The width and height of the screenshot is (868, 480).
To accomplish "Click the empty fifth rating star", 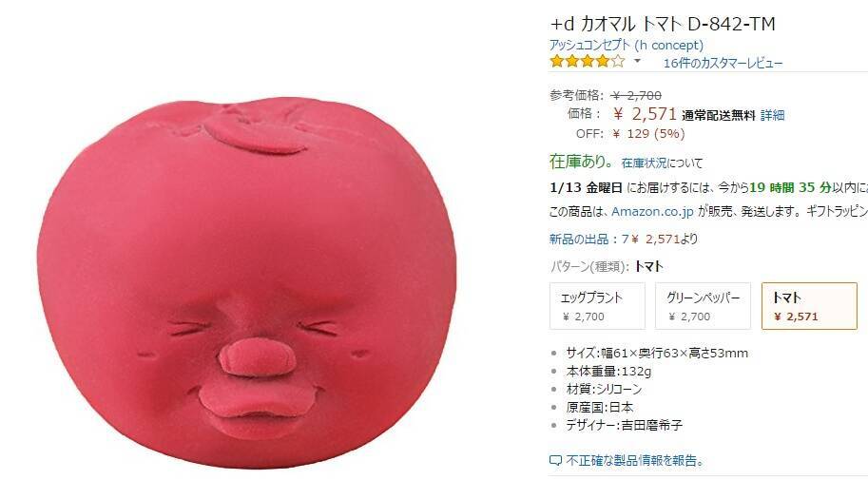I will 618,62.
